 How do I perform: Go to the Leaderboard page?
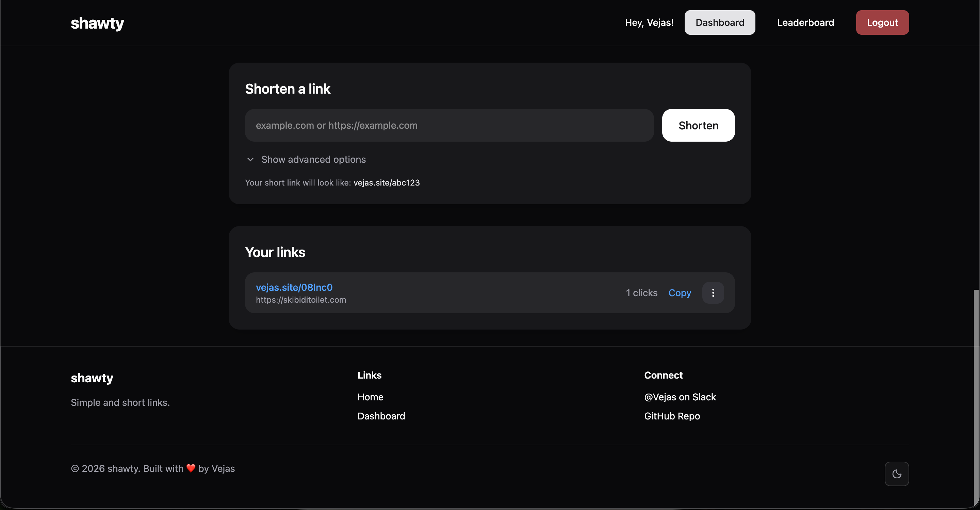point(805,22)
